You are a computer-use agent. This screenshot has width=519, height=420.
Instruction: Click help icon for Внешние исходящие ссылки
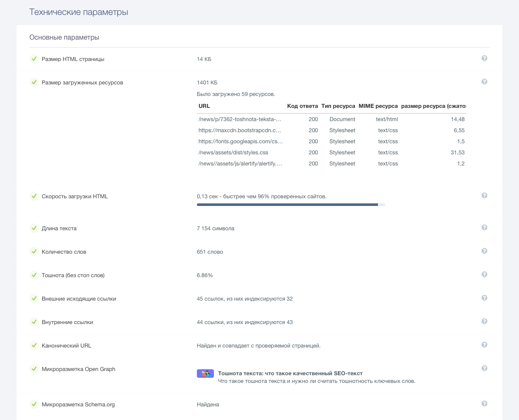tap(484, 298)
